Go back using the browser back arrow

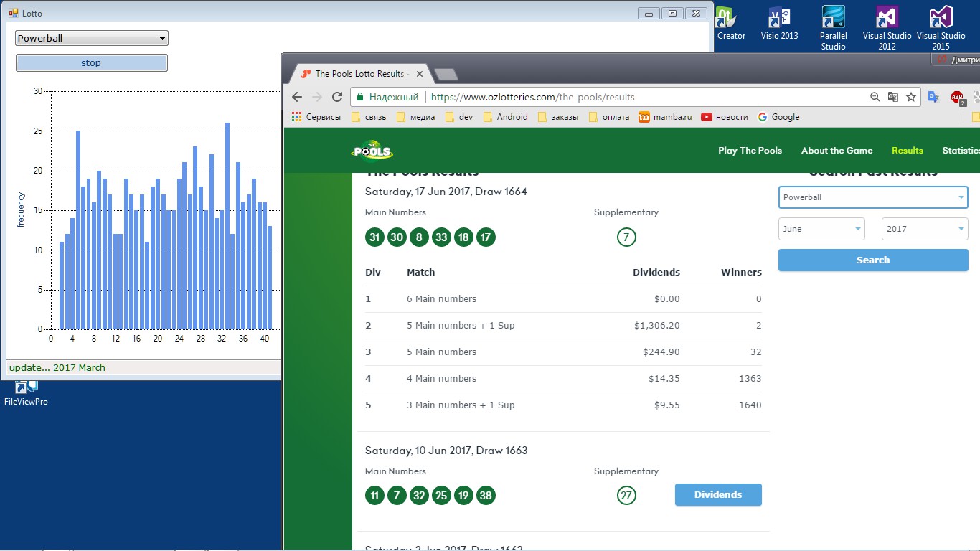[x=297, y=97]
